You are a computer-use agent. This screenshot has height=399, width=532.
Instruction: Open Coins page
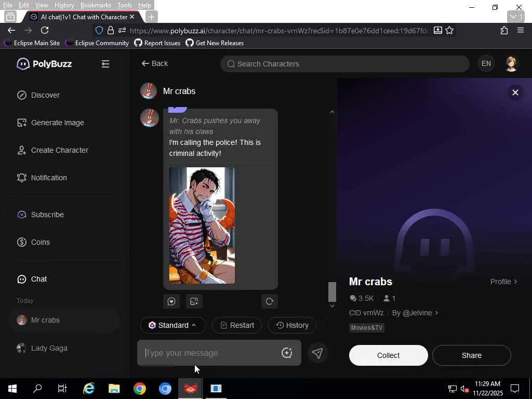[33, 242]
